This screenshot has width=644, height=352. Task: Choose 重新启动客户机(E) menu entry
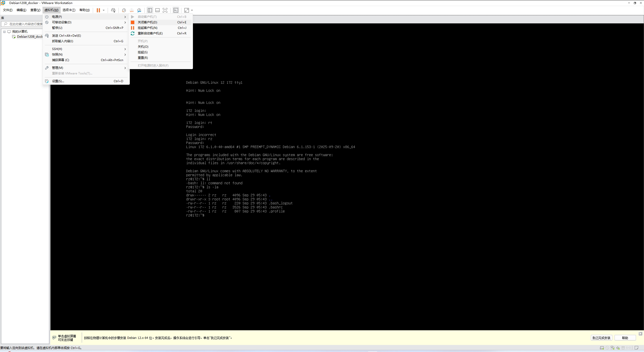coord(150,33)
